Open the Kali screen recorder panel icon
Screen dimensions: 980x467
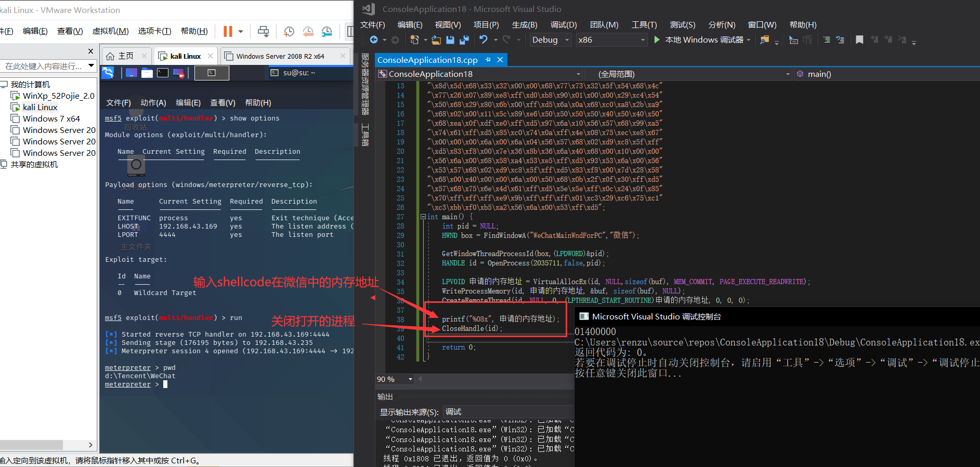pos(178,73)
